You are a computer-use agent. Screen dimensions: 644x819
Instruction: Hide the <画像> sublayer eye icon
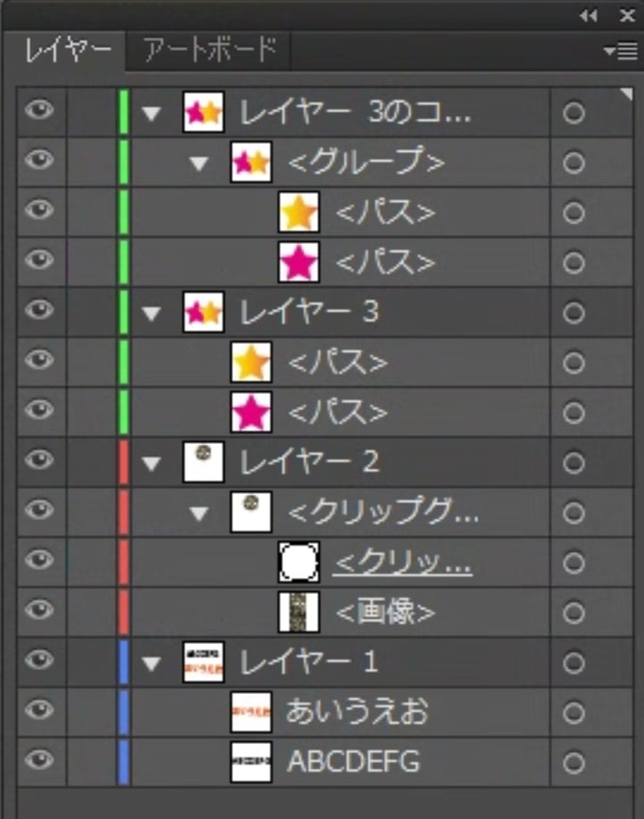click(39, 610)
